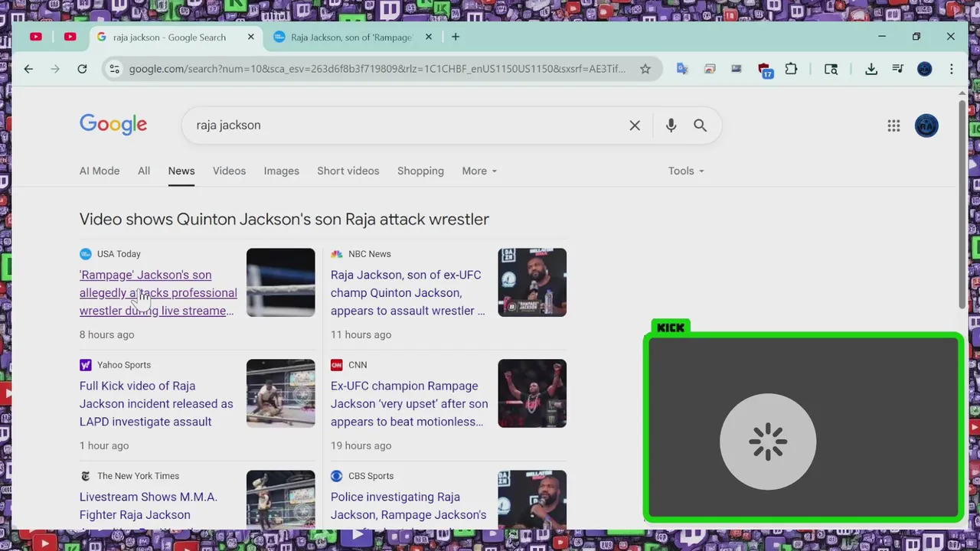Click the CBS Sports article thumbnail
980x551 pixels.
[x=532, y=499]
